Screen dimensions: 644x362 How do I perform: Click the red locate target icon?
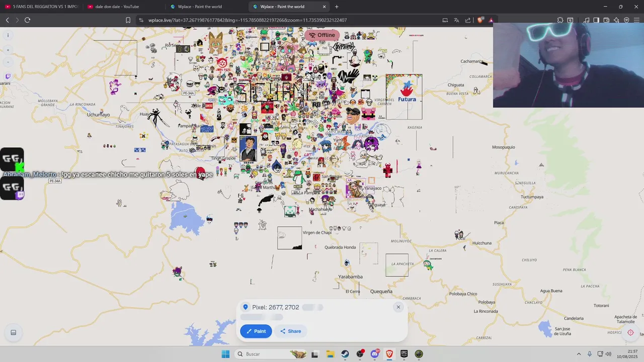tap(630, 332)
